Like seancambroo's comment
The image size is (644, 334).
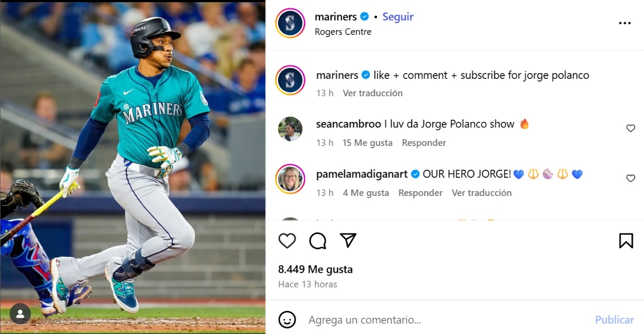point(631,128)
